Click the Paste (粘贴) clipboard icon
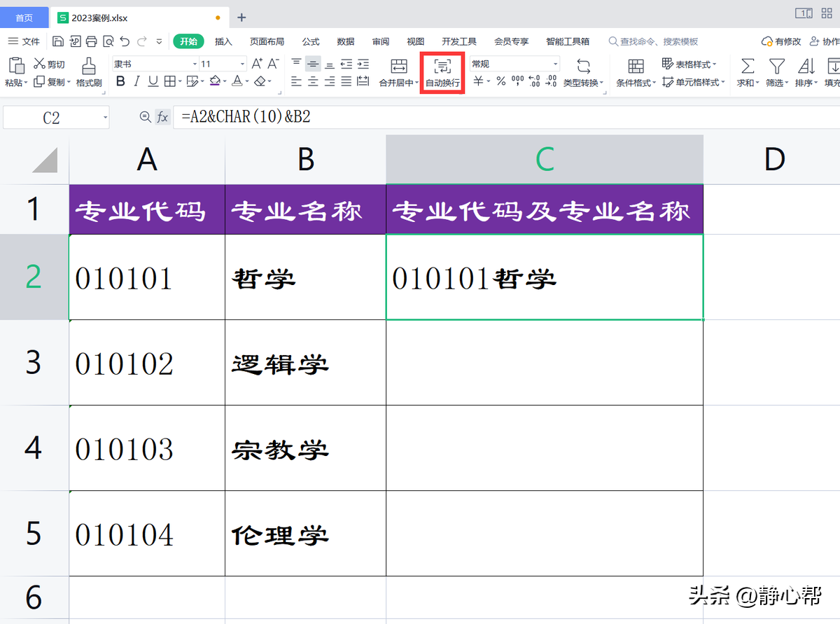The image size is (840, 624). click(x=16, y=66)
